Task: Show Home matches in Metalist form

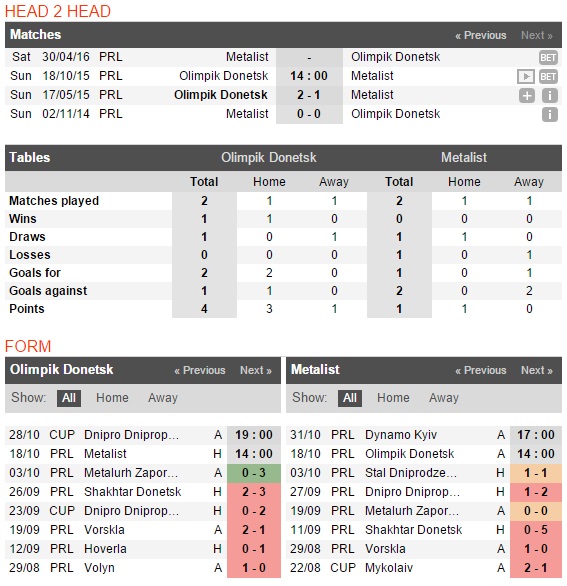Action: 393,398
